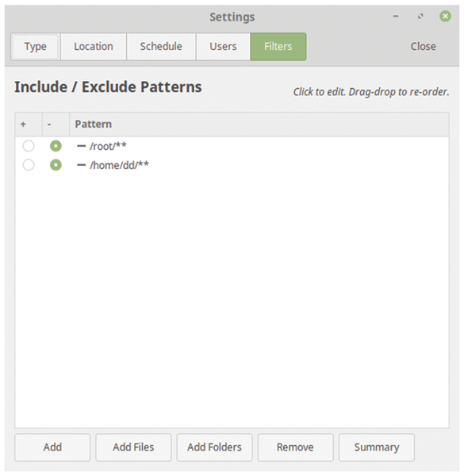The height and width of the screenshot is (476, 464).
Task: Select include radio for /home/dd/** pattern
Action: click(x=29, y=165)
